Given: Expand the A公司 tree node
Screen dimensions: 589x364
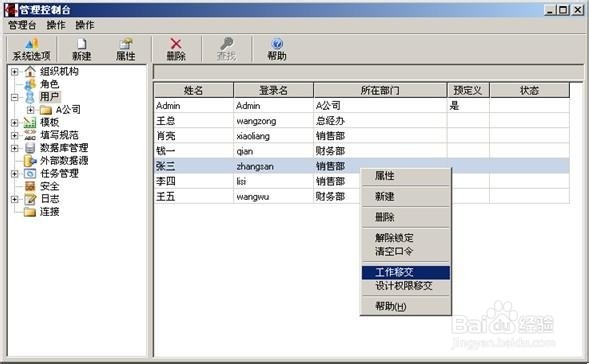Looking at the screenshot, I should 30,110.
